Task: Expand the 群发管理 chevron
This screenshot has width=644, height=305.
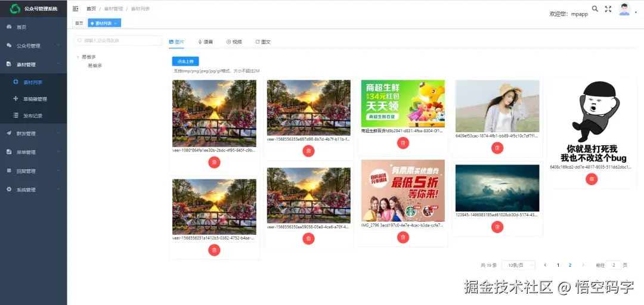Action: coord(58,133)
